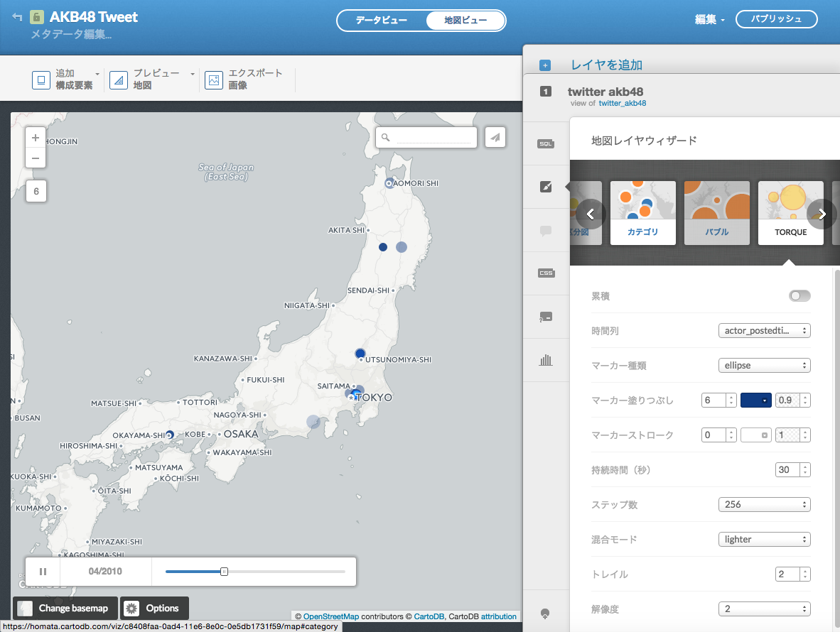Click the plus icon beside レイヤを追加
Screen dimensions: 840x632
545,65
